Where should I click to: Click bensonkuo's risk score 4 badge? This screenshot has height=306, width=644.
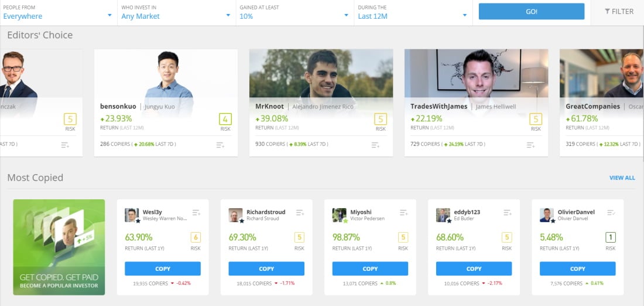pos(225,119)
